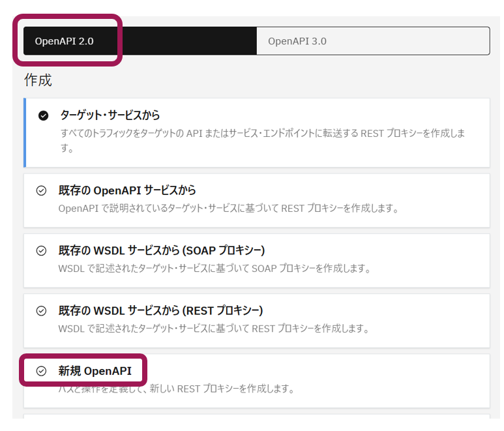The height and width of the screenshot is (431, 504).
Task: Select 既存の WSDL サービスから (REST プロキシー) radio
Action: (41, 311)
